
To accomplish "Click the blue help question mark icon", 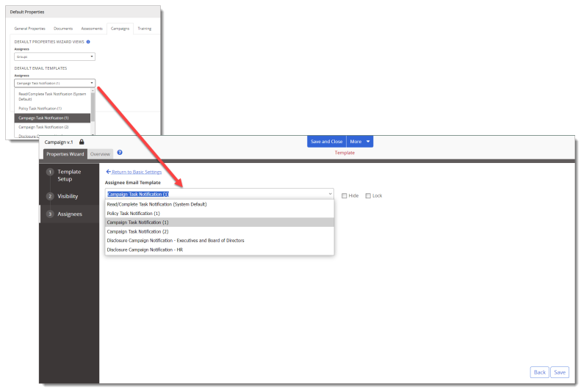I will coord(120,153).
